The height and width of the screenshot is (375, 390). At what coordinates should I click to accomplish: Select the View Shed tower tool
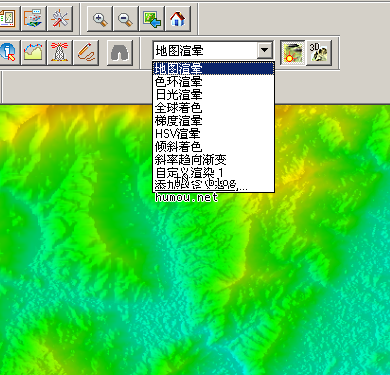tap(60, 52)
